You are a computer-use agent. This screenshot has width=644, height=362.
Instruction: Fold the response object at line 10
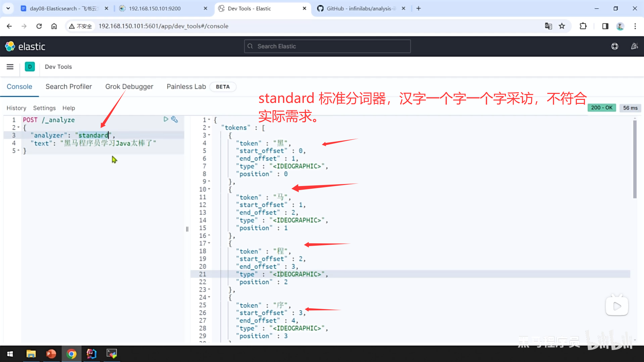[x=209, y=189]
